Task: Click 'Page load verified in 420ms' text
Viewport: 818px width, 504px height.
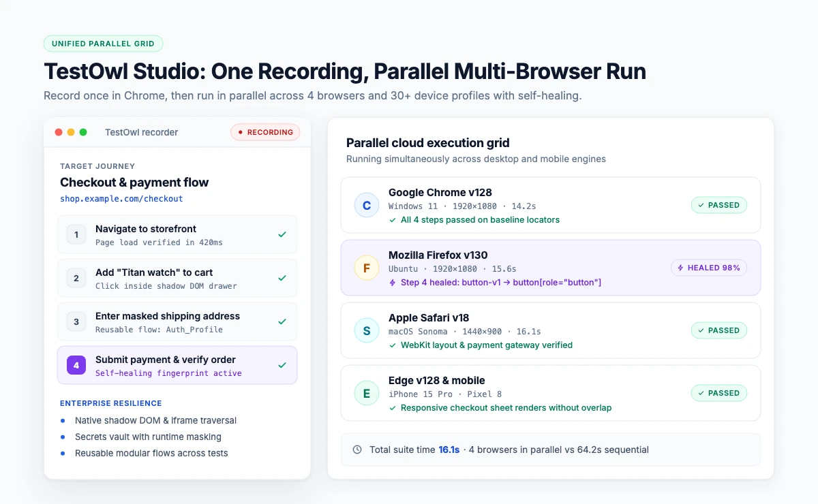Action: 159,242
